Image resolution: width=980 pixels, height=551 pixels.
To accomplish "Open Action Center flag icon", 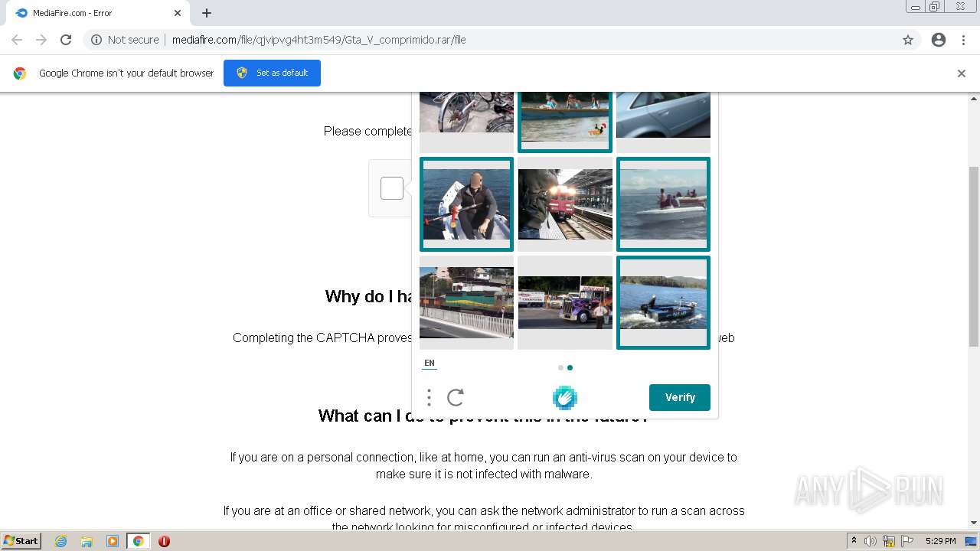I will tap(906, 541).
